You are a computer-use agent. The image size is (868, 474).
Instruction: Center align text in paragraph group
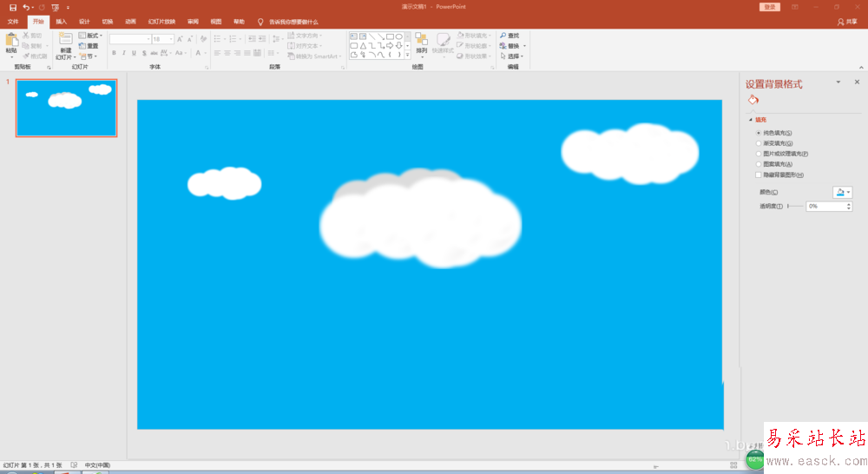click(x=227, y=53)
